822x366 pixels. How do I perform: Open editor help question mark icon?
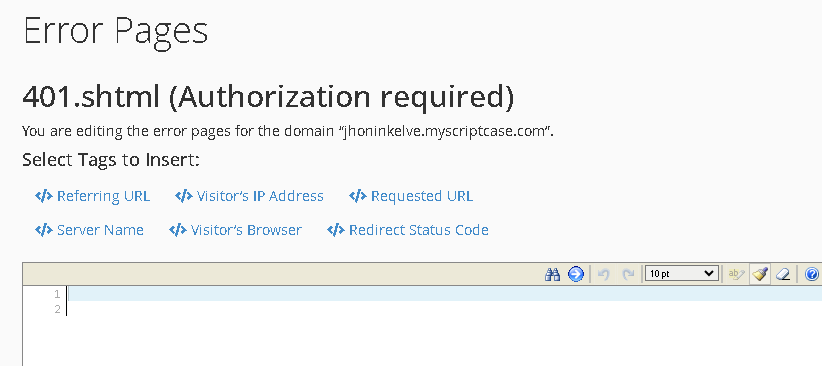(x=812, y=274)
